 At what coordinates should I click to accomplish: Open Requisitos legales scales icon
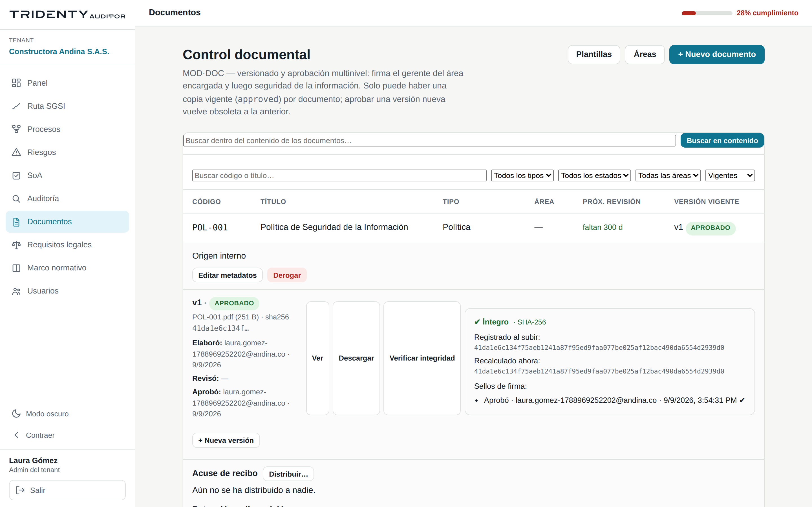coord(16,245)
